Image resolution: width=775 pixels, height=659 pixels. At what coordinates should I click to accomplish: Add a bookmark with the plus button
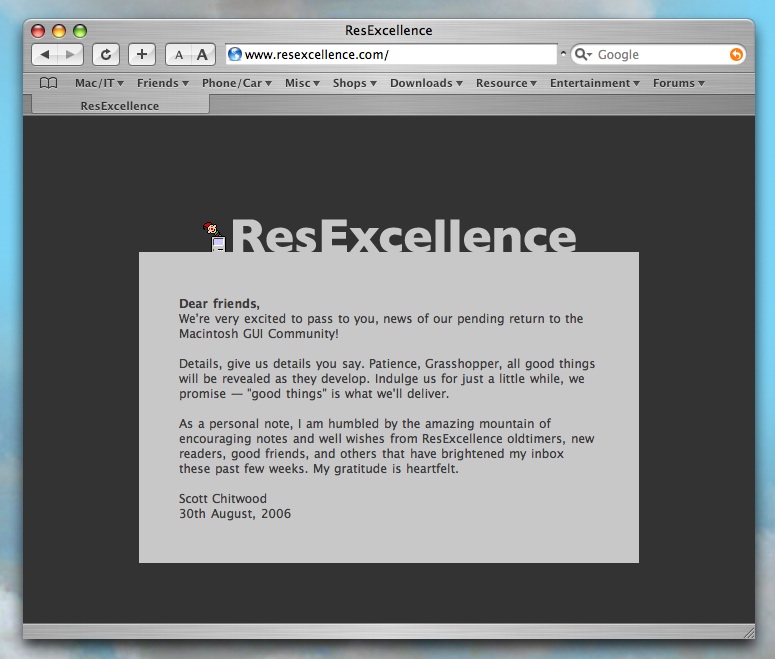click(x=142, y=54)
